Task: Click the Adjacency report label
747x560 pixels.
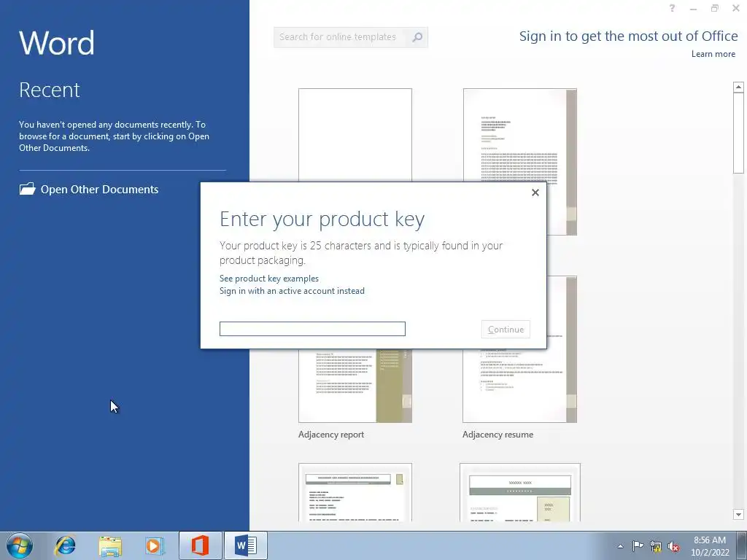Action: pos(331,435)
